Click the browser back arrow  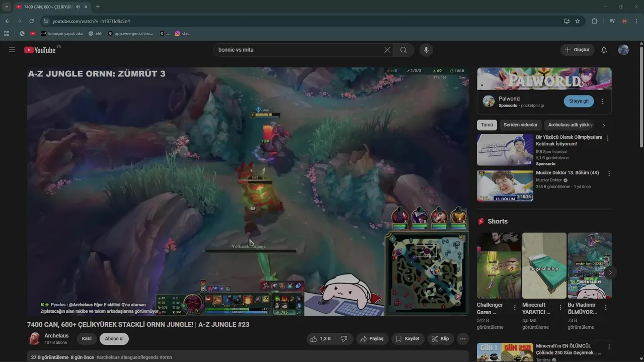click(7, 21)
